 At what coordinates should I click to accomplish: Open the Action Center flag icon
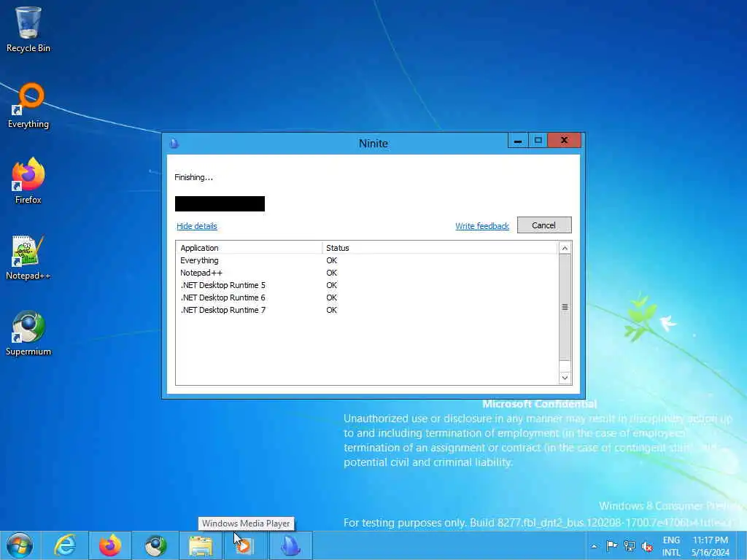point(612,545)
